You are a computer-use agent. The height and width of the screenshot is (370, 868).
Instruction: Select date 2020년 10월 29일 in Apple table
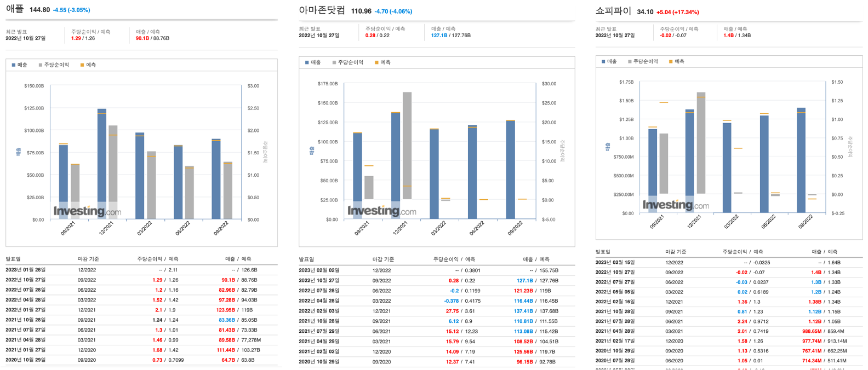coord(26,360)
